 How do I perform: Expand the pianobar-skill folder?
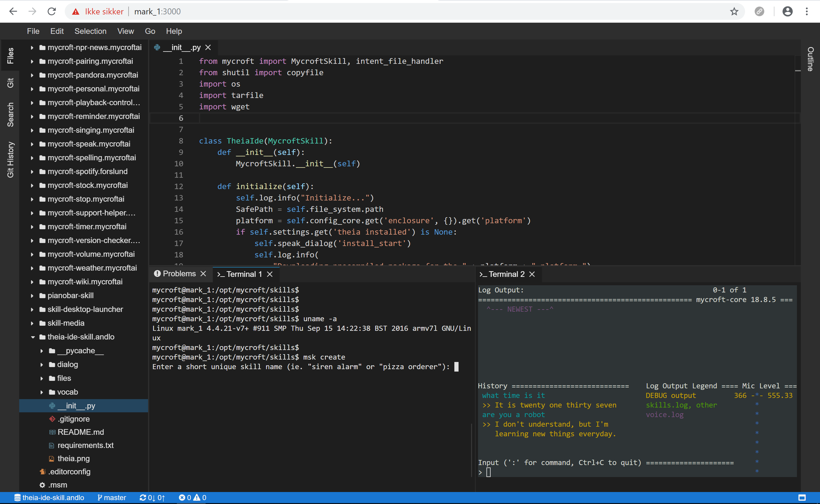tap(32, 296)
